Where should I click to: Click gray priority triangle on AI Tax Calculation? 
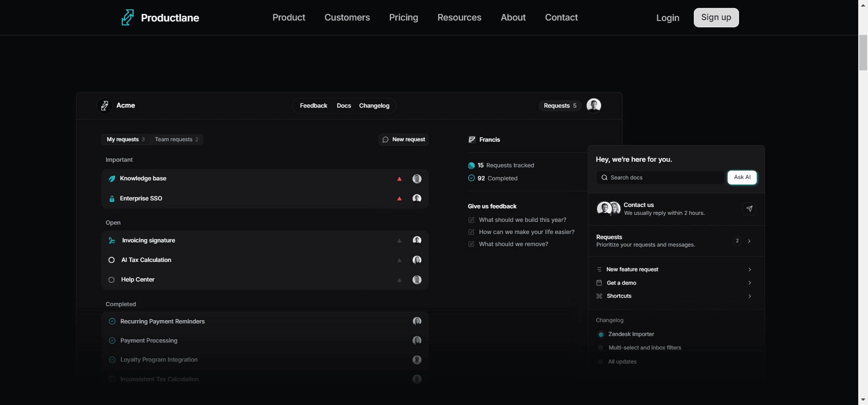[399, 260]
